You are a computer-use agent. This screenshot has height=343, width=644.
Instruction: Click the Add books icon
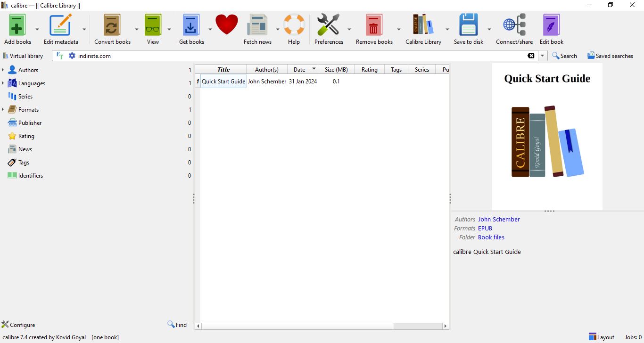pos(17,25)
